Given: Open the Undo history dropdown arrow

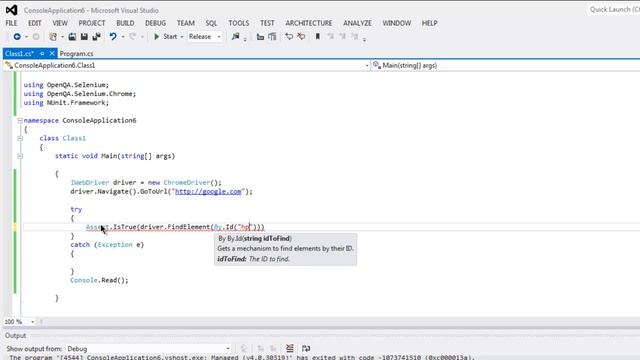Looking at the screenshot, I should coord(122,37).
